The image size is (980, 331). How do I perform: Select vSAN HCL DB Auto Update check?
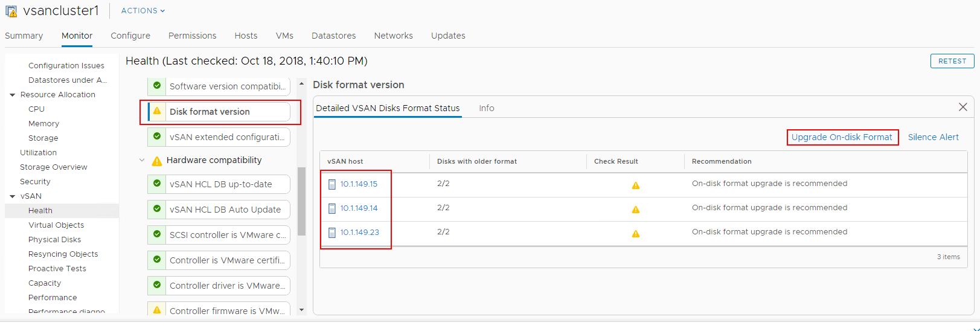tap(227, 210)
